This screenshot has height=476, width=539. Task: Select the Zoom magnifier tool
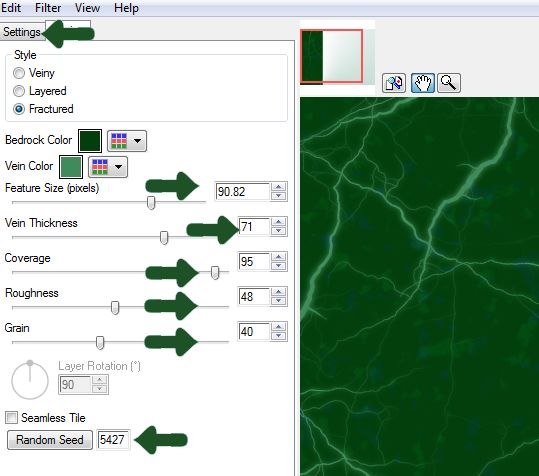449,83
